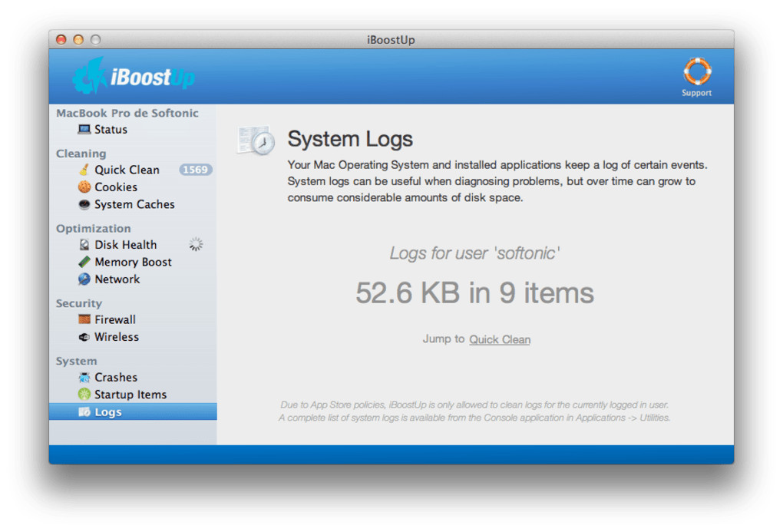Click the System Caches icon
This screenshot has width=783, height=532.
[84, 204]
